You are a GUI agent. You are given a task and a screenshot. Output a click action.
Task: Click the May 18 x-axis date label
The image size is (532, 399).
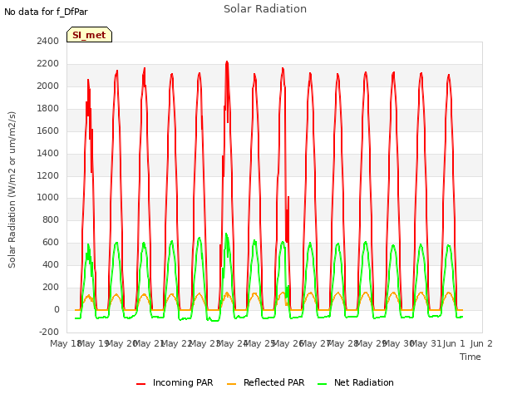[65, 343]
